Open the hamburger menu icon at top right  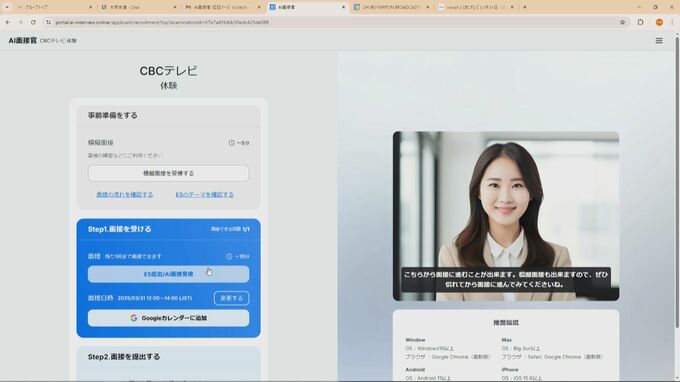click(x=659, y=41)
